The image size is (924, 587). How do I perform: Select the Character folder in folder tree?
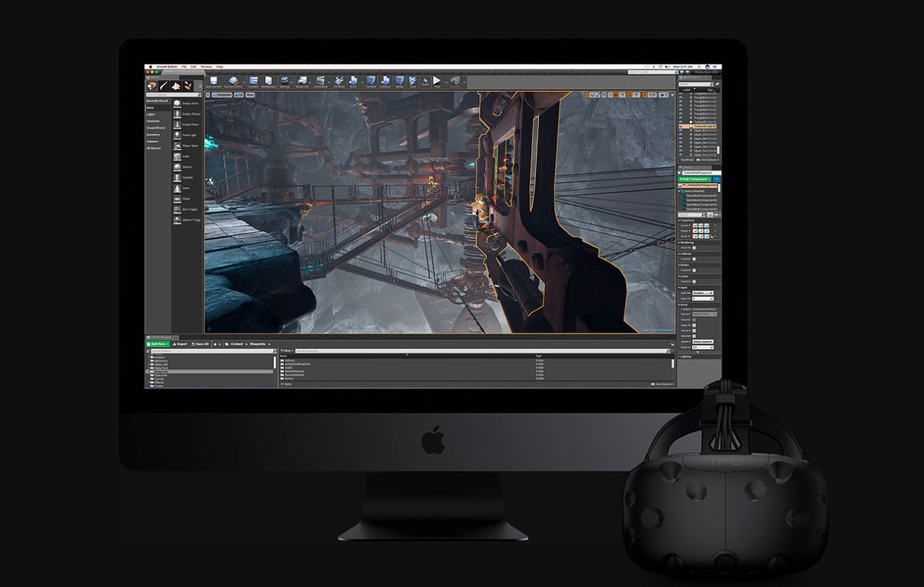[160, 375]
